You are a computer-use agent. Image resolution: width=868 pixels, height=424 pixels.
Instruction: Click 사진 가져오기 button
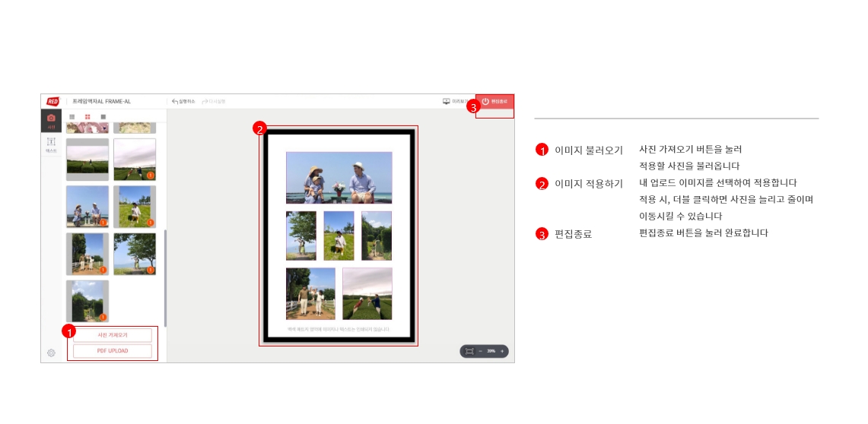113,335
